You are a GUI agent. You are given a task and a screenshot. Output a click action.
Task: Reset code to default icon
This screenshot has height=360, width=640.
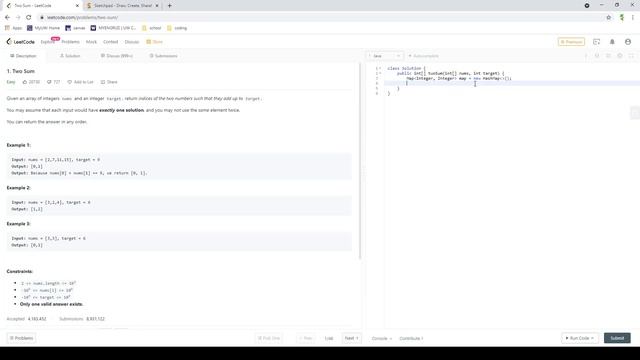point(597,56)
